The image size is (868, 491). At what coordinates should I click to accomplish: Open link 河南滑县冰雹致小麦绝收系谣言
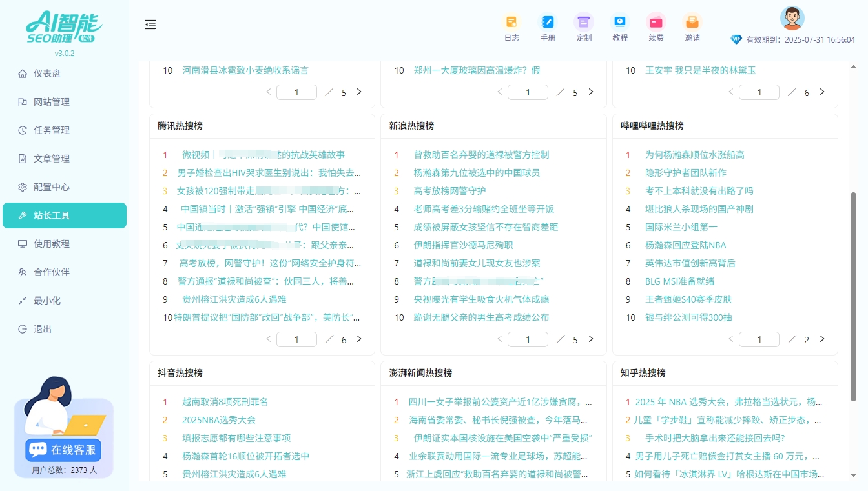(x=245, y=70)
